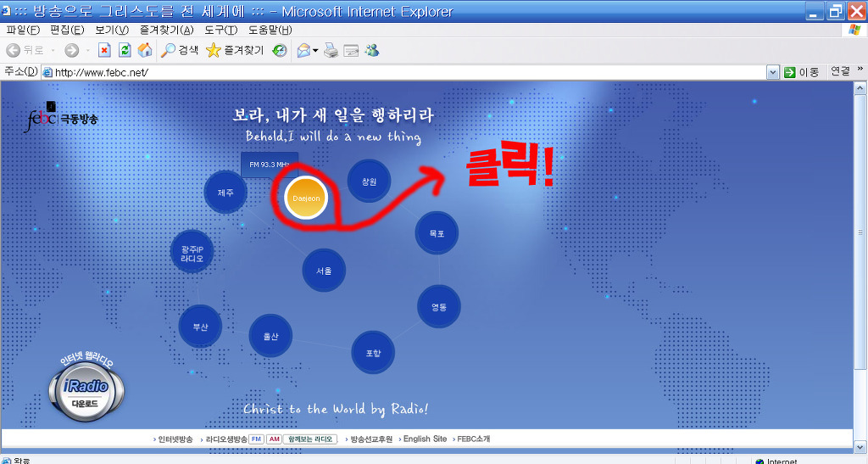The image size is (868, 464).
Task: Click the AM live radio button
Action: tap(275, 439)
